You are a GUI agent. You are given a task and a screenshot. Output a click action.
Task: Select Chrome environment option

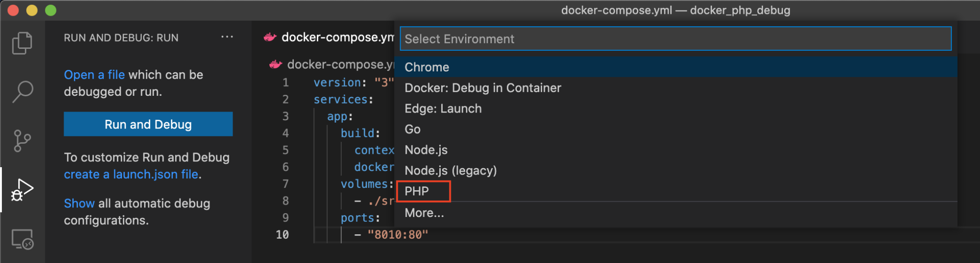pyautogui.click(x=676, y=67)
